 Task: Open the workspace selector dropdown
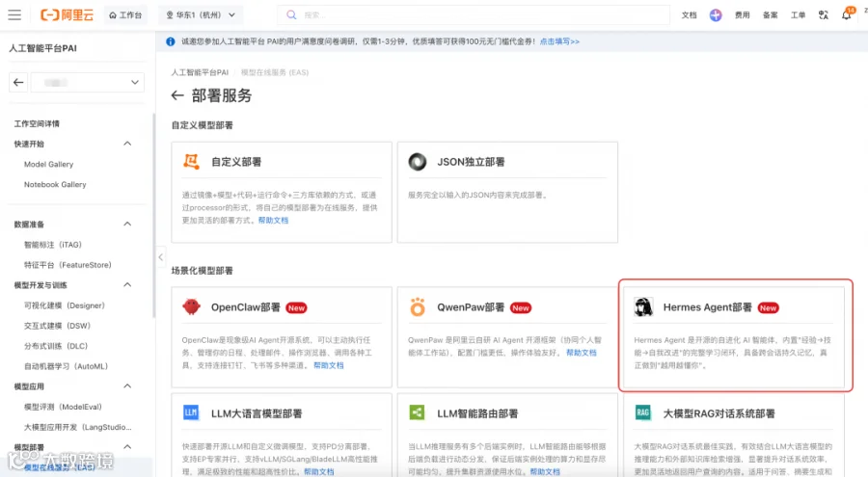click(88, 83)
